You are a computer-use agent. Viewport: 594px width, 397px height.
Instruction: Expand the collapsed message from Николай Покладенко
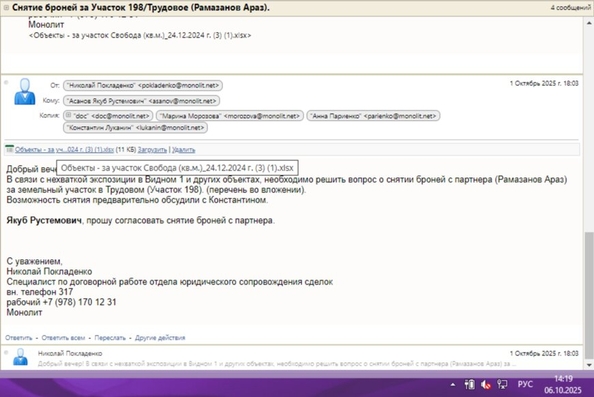[292, 358]
